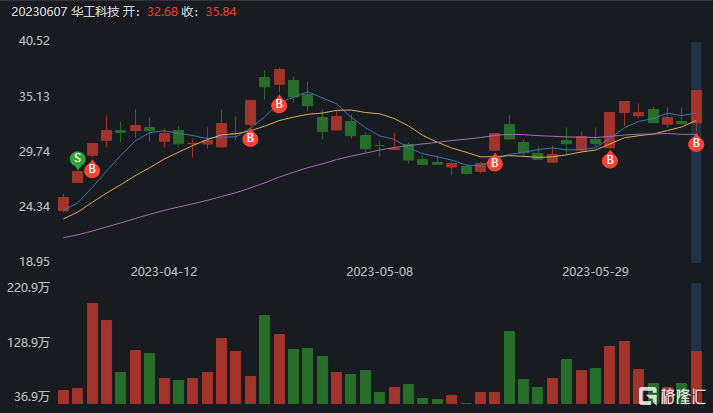Image resolution: width=713 pixels, height=413 pixels.
Task: Click the 220.9万 volume axis label
Action: (28, 287)
